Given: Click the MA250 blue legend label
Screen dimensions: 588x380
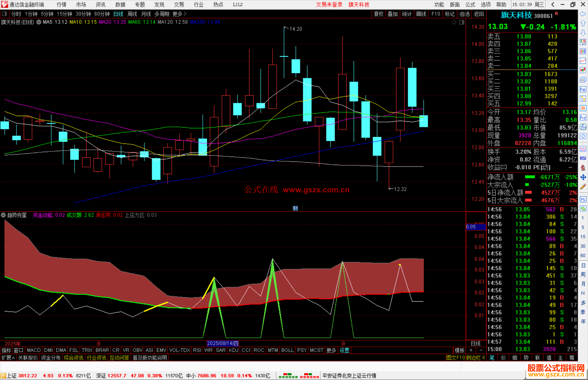Looking at the screenshot, I should pos(205,22).
